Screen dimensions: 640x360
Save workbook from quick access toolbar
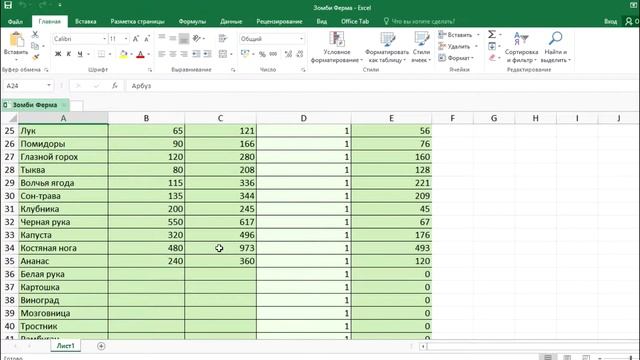coord(8,5)
